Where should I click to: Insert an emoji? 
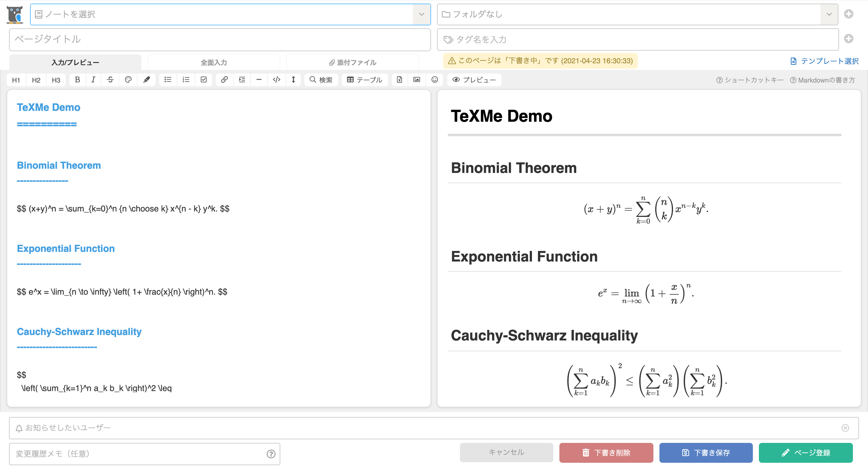point(434,80)
